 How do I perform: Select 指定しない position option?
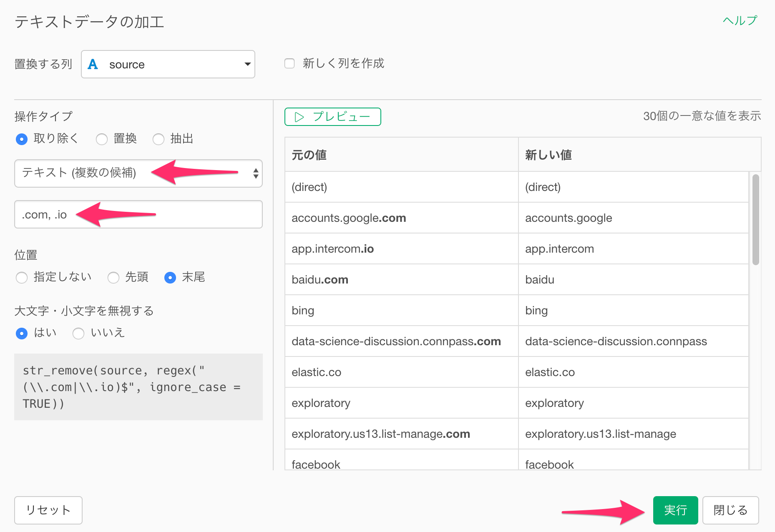pyautogui.click(x=22, y=277)
